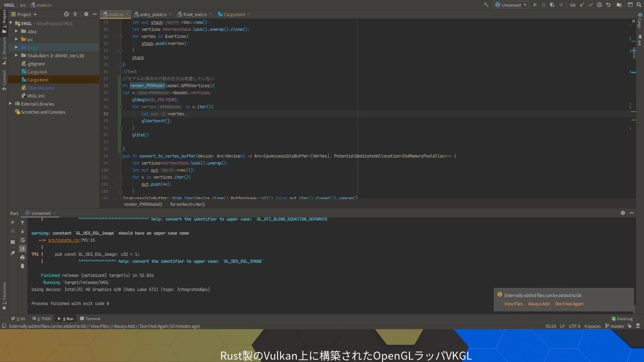
Task: Switch to the Cargo.toml editor tab
Action: tap(234, 15)
